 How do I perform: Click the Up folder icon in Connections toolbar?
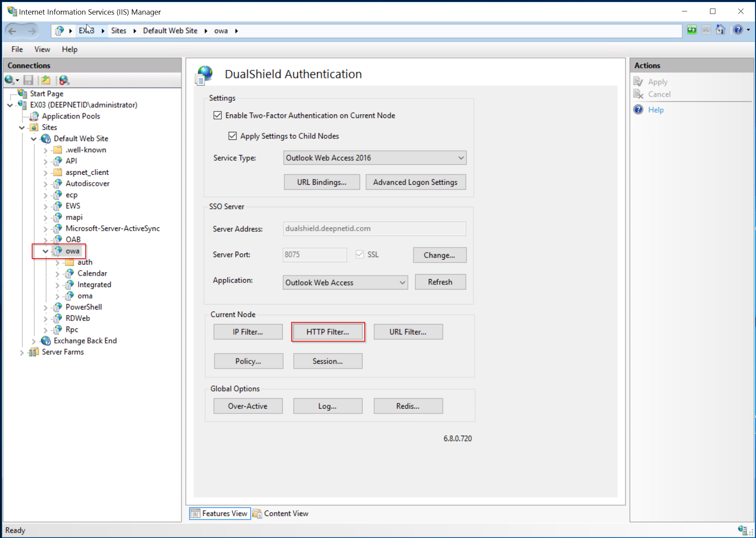point(46,80)
